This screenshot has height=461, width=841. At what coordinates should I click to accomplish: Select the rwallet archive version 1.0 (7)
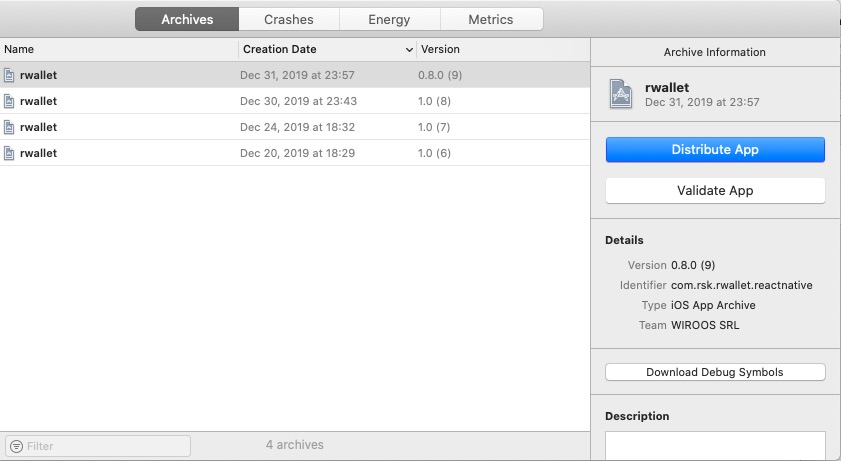click(x=294, y=127)
